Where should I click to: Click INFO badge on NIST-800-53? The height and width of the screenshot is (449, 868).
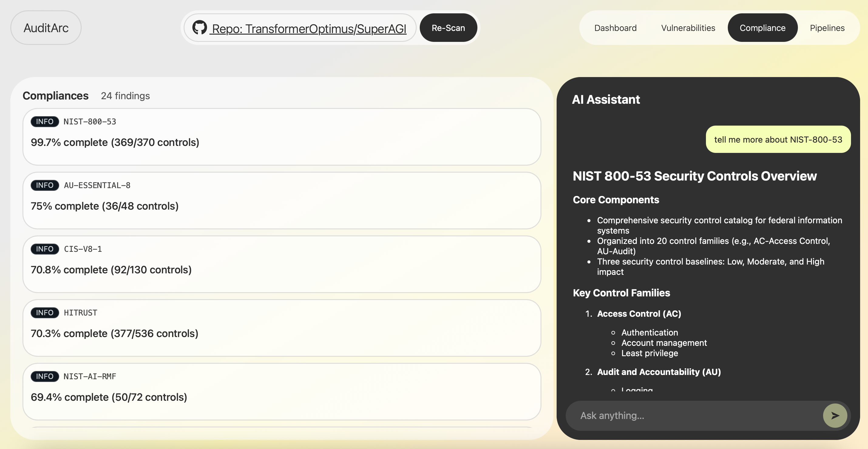45,122
